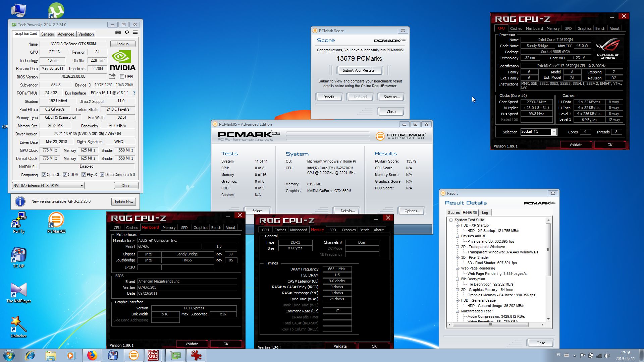644x362 pixels.
Task: Open the GPU-Z hamburger menu icon
Action: click(x=136, y=33)
